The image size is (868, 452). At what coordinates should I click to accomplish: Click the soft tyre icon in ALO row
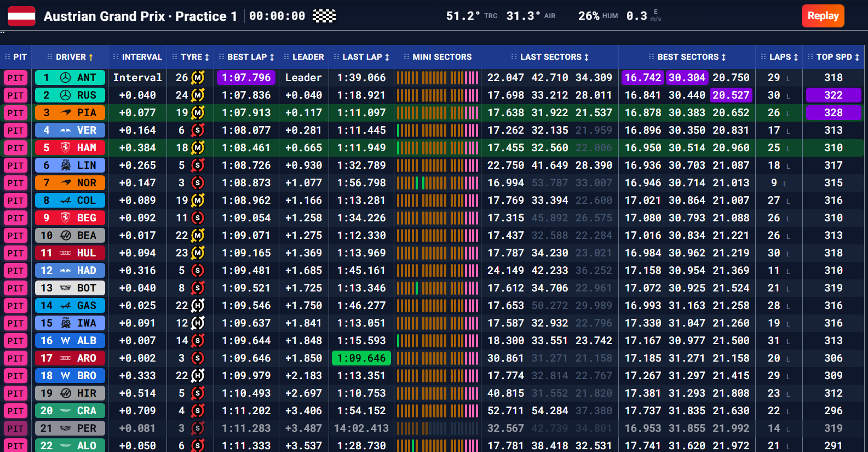pos(198,446)
